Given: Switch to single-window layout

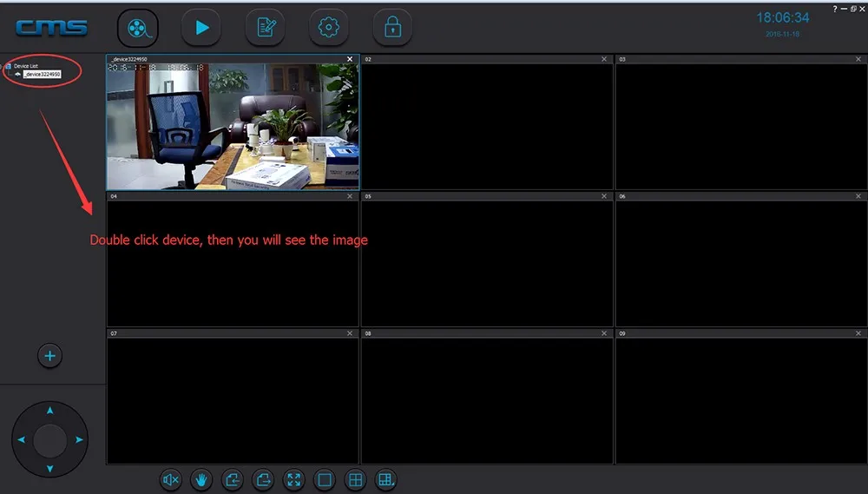Looking at the screenshot, I should pyautogui.click(x=325, y=479).
